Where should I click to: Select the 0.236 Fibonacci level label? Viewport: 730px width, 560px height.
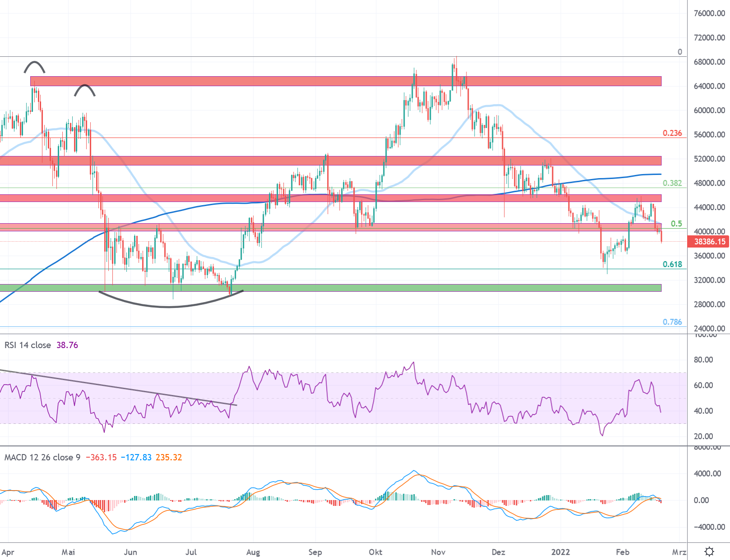672,133
